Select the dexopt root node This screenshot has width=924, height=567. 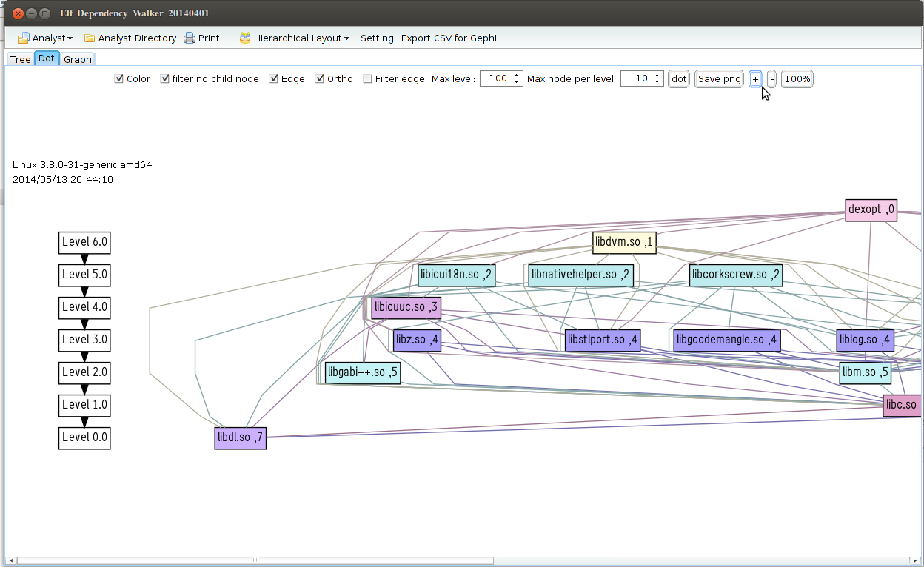click(871, 209)
